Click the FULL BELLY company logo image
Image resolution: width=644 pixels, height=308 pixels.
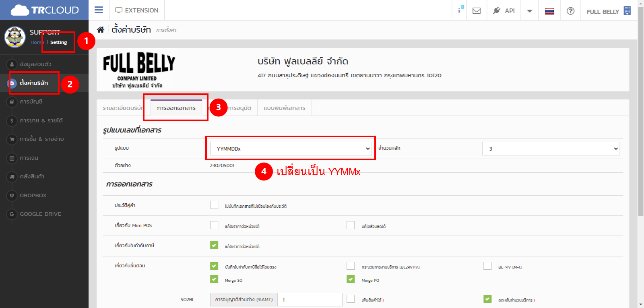point(138,70)
